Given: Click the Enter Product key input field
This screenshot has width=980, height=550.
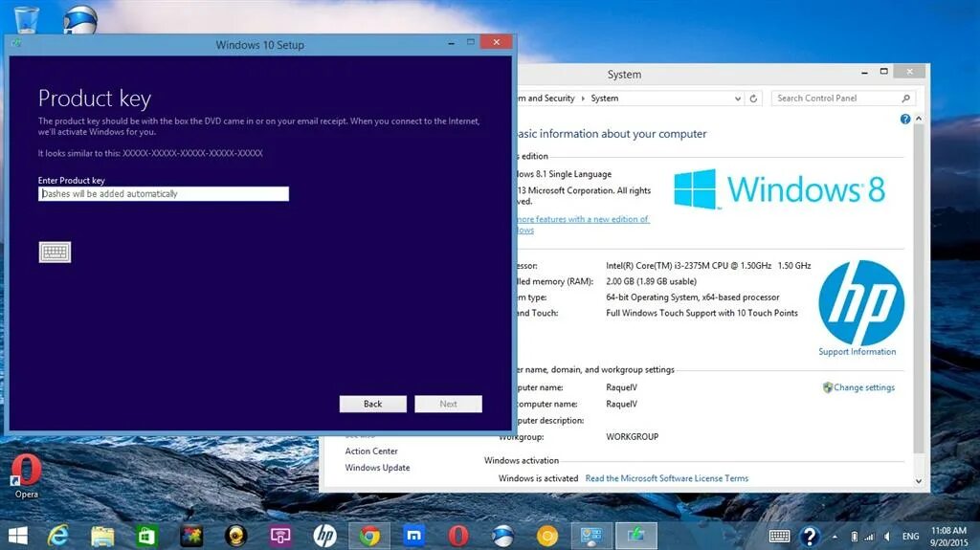Looking at the screenshot, I should coord(164,194).
